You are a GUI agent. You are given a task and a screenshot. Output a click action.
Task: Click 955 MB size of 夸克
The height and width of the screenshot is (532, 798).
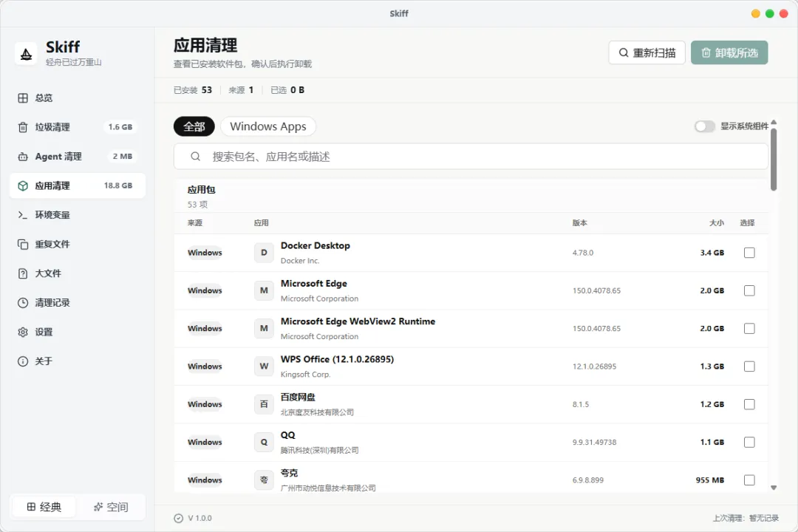(710, 480)
